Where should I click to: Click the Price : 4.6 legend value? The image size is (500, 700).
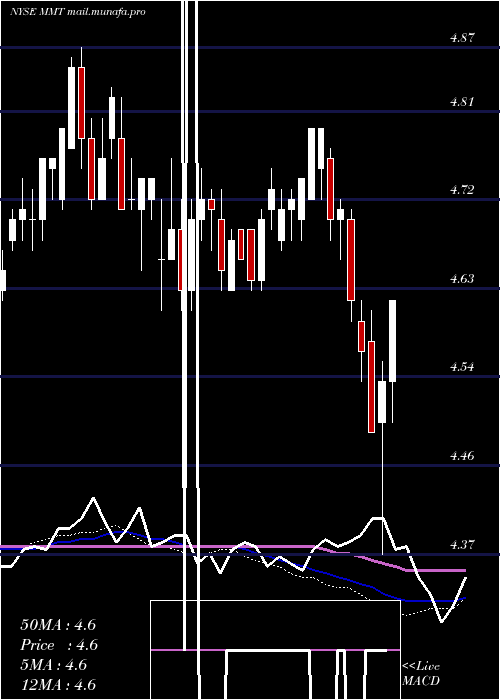59,645
